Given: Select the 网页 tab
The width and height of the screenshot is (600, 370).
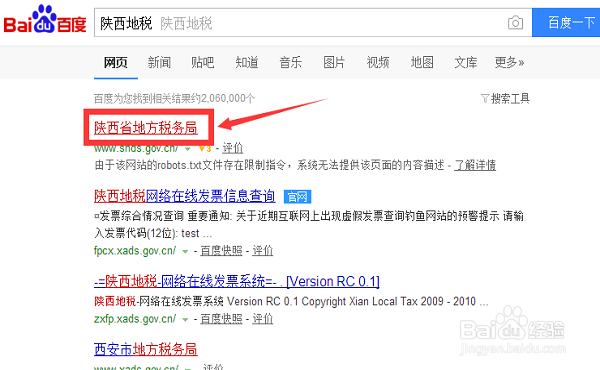Looking at the screenshot, I should tap(116, 62).
